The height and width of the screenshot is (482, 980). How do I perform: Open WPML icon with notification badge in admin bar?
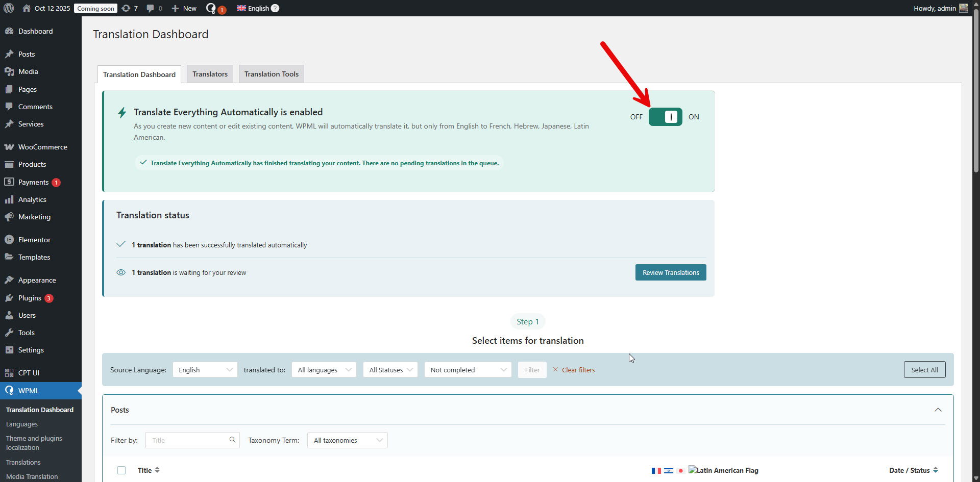[x=215, y=9]
